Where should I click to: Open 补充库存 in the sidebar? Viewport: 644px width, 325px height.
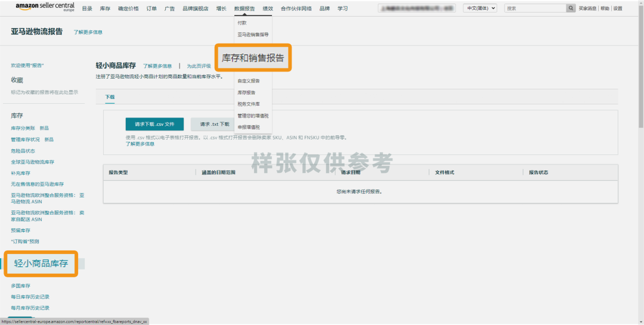tap(20, 173)
